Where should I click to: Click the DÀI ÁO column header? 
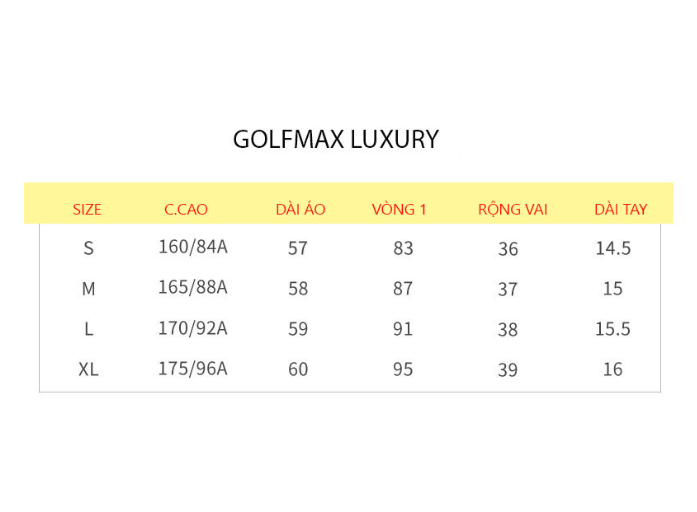300,208
